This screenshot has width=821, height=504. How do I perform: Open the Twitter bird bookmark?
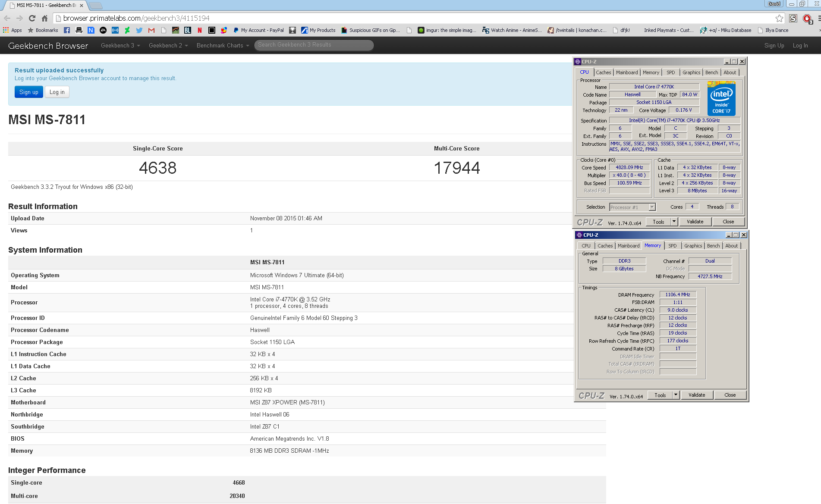pyautogui.click(x=139, y=30)
